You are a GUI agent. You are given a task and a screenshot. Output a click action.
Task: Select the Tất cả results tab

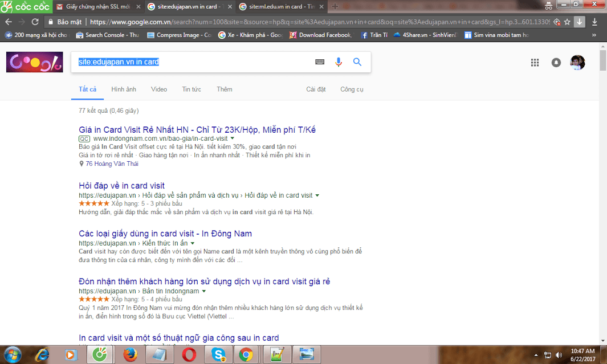pyautogui.click(x=88, y=89)
